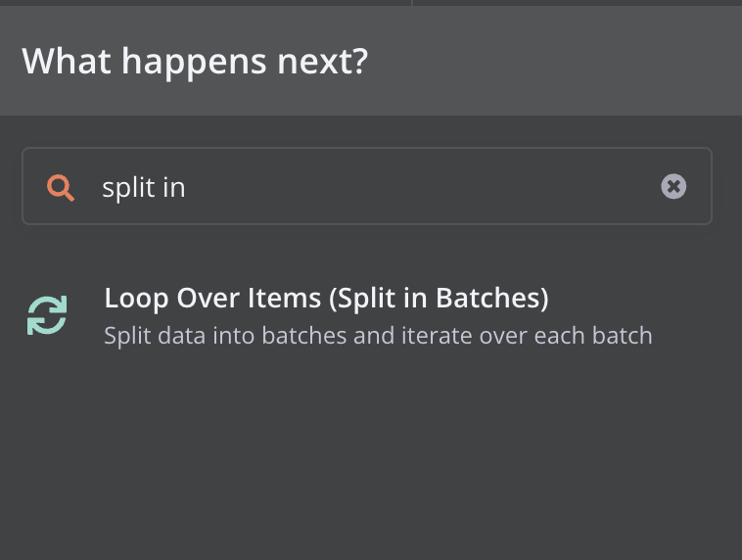Clear the search text with the X icon
The image size is (742, 560).
tap(673, 186)
